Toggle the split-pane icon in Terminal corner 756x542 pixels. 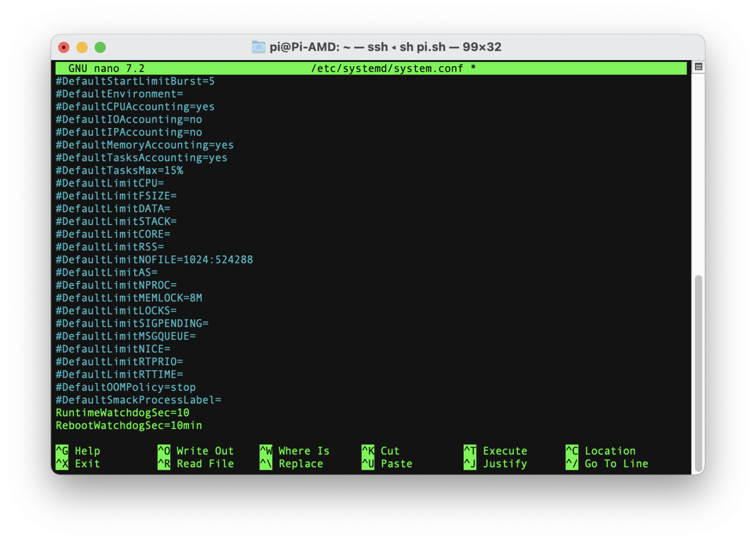point(698,66)
